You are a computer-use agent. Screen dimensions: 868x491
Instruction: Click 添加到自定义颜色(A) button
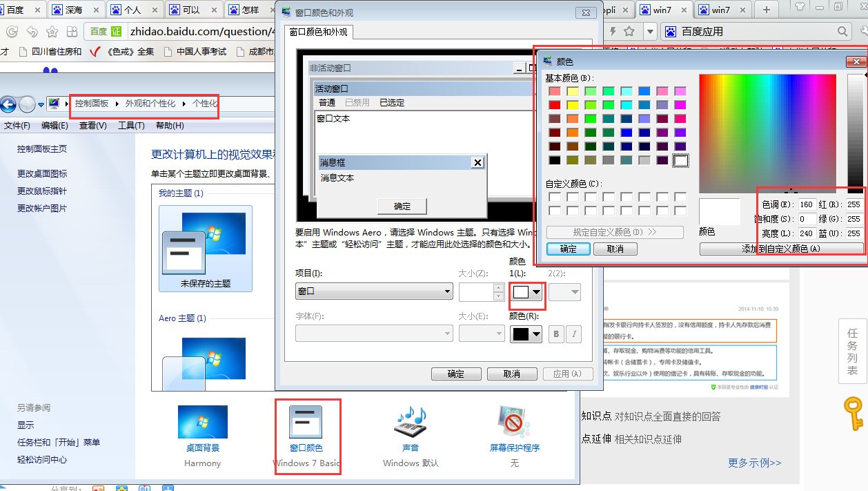pyautogui.click(x=781, y=249)
